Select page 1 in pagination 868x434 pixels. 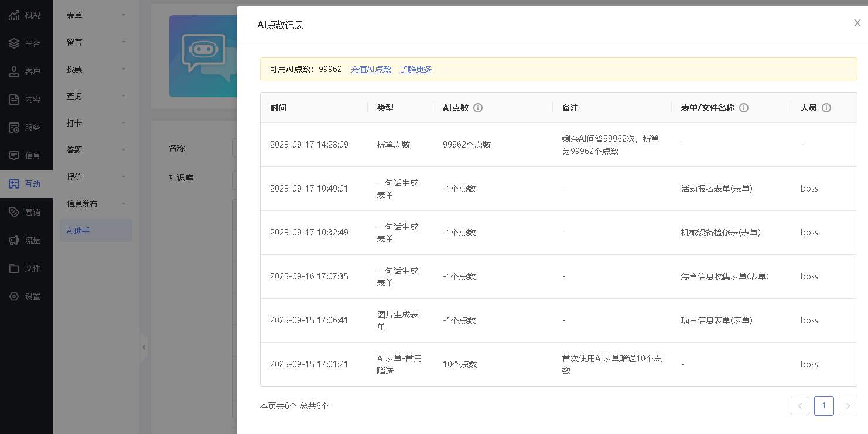(x=823, y=406)
